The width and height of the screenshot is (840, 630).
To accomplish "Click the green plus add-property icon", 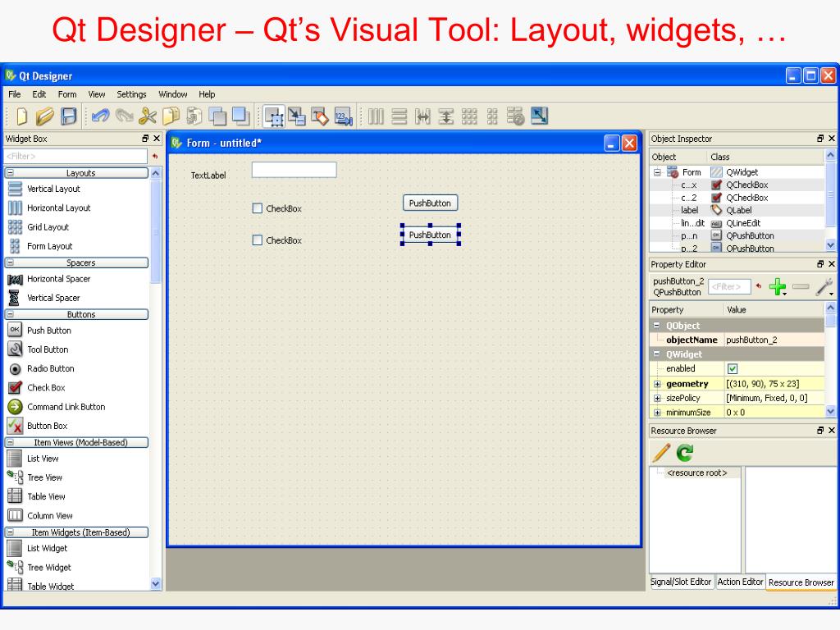I will [x=778, y=286].
